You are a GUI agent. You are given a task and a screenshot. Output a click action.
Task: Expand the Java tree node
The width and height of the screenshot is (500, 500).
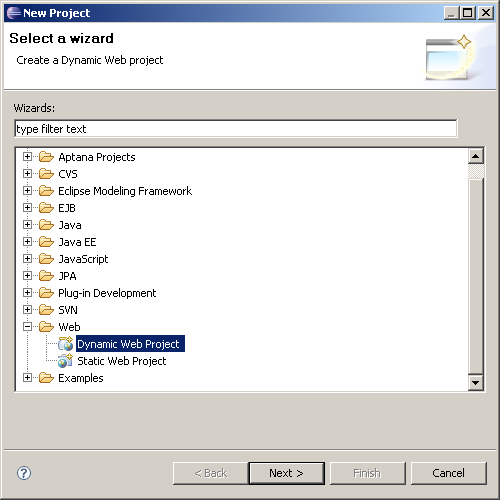click(x=27, y=225)
